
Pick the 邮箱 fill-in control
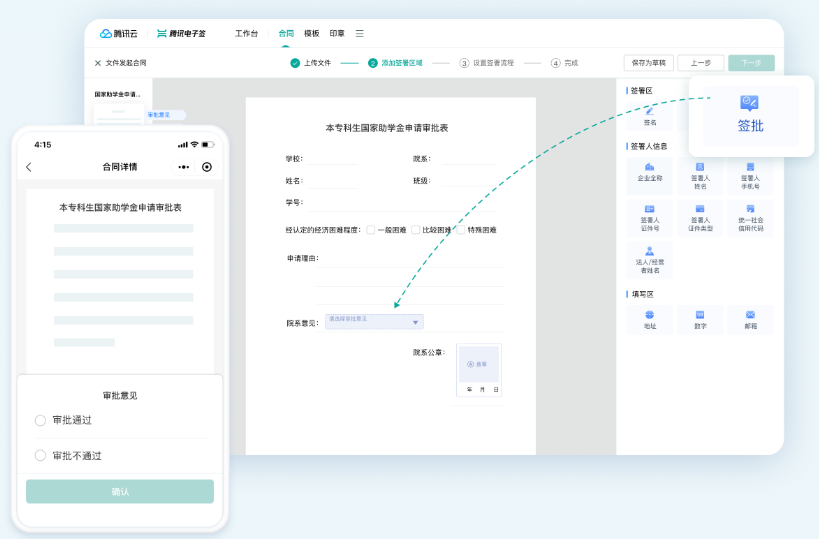coord(751,320)
